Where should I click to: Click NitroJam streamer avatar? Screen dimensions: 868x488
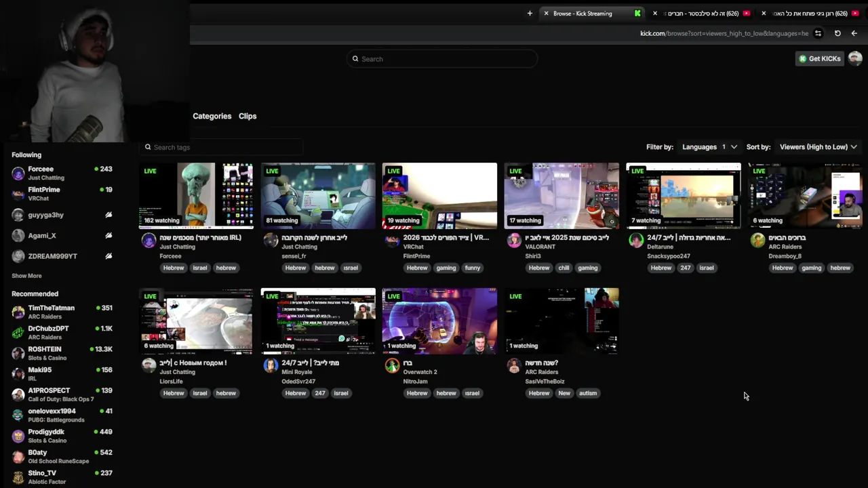pos(392,365)
